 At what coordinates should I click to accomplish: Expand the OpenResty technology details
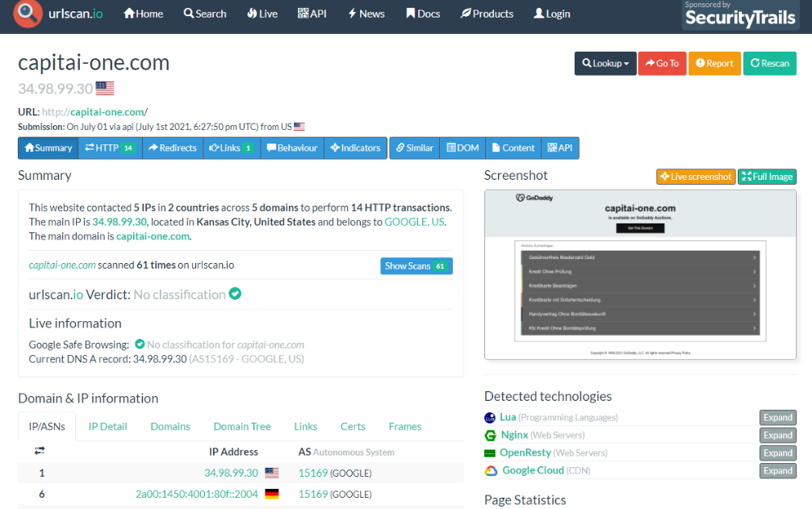pos(778,453)
